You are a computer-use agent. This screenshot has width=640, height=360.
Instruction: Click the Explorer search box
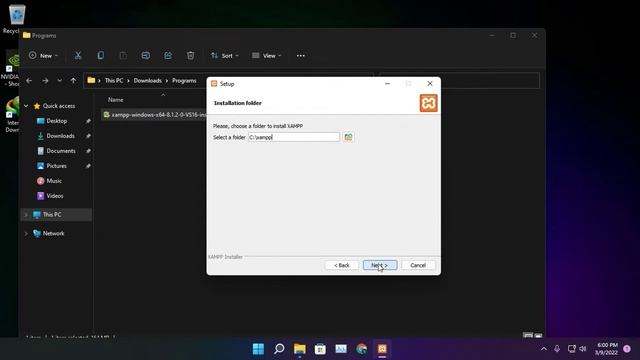(460, 81)
